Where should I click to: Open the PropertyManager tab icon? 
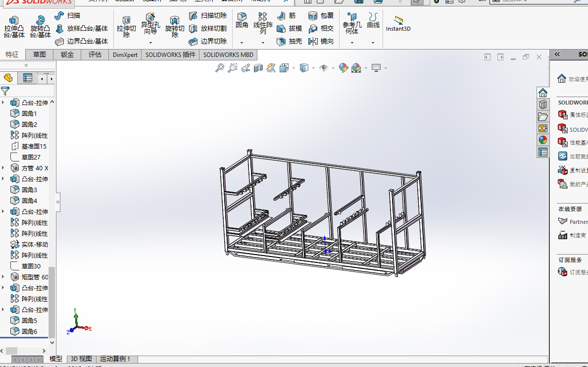tap(27, 78)
